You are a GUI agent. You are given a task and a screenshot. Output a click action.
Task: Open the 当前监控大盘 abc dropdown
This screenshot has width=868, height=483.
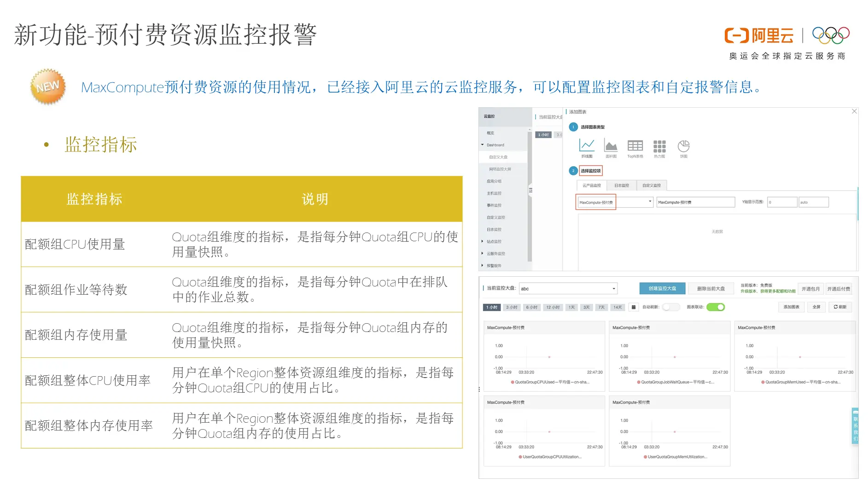coord(568,289)
